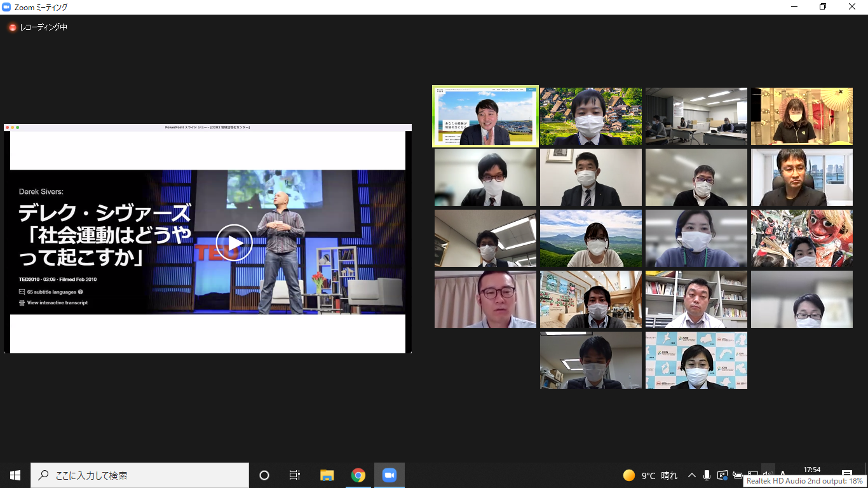Expand hidden system tray icons chevron
Image resolution: width=868 pixels, height=488 pixels.
(x=691, y=475)
